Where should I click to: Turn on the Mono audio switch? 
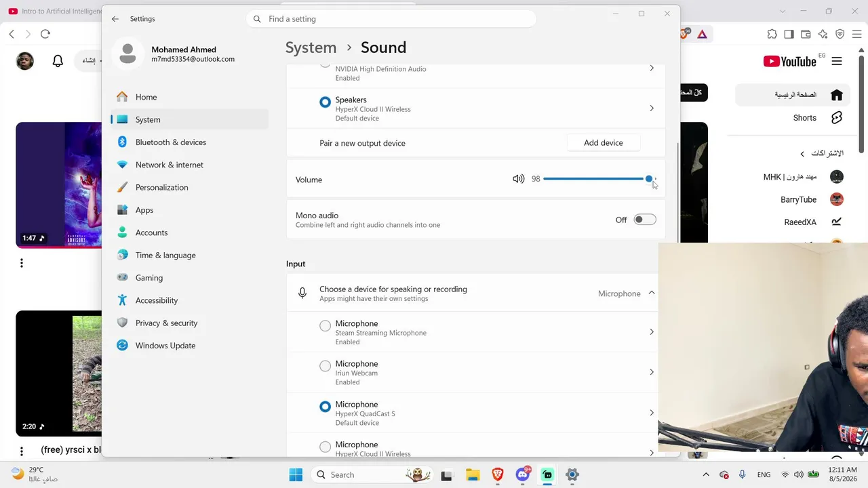coord(645,220)
